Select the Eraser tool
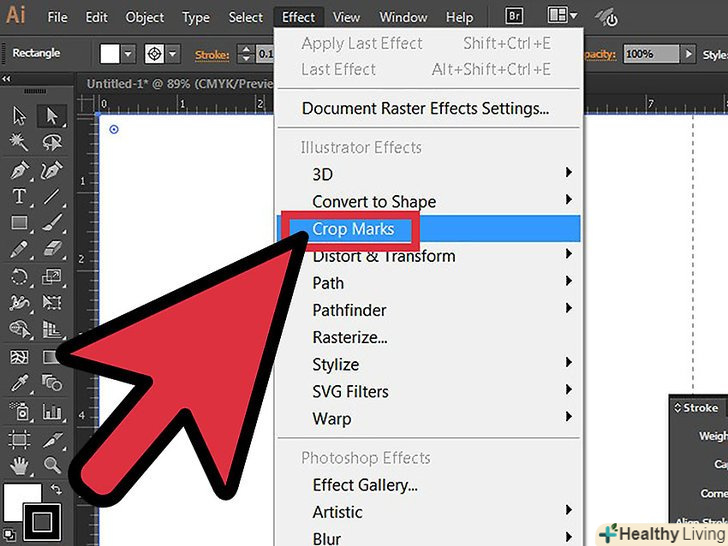 pos(52,248)
